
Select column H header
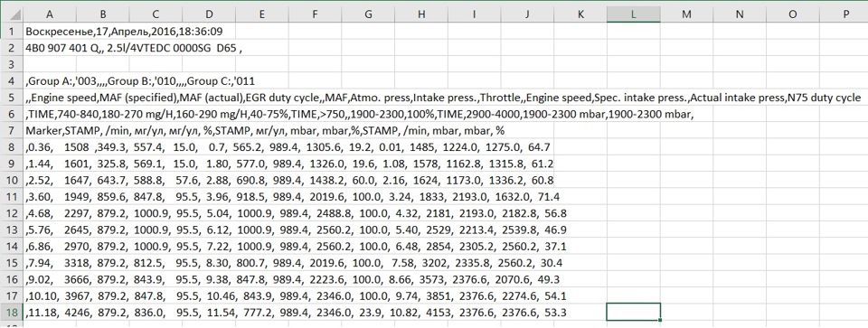(x=421, y=15)
